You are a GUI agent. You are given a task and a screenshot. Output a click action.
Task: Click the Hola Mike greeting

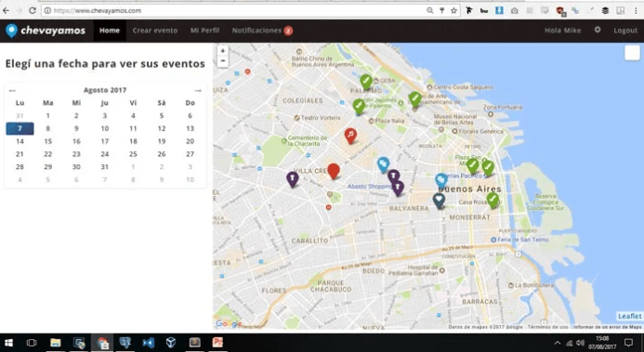(562, 31)
